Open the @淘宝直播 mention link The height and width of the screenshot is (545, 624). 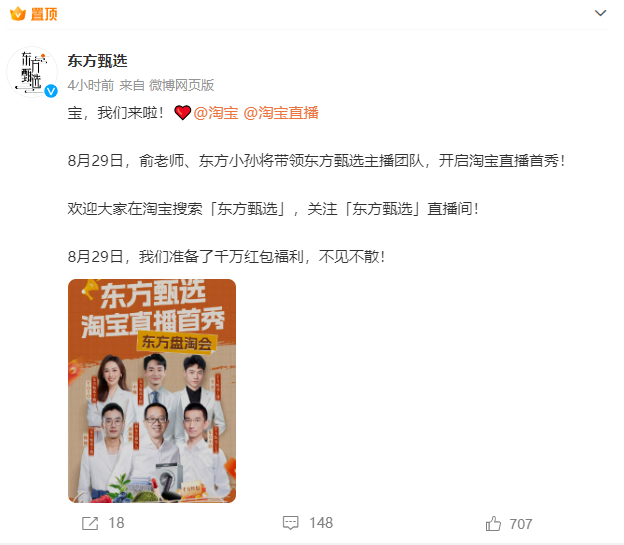tap(281, 113)
